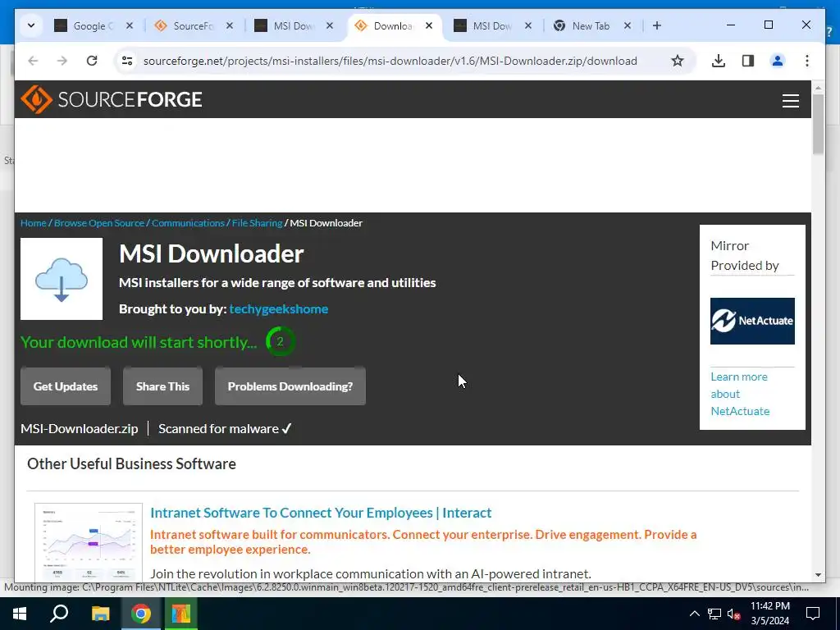The image size is (840, 630).
Task: Follow the Communications breadcrumb link
Action: click(x=188, y=223)
